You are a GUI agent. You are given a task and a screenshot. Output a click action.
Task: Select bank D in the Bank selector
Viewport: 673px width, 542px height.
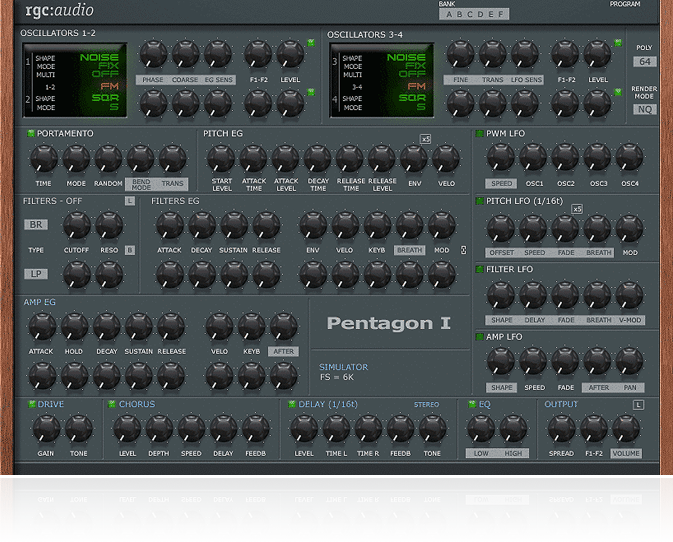point(480,14)
